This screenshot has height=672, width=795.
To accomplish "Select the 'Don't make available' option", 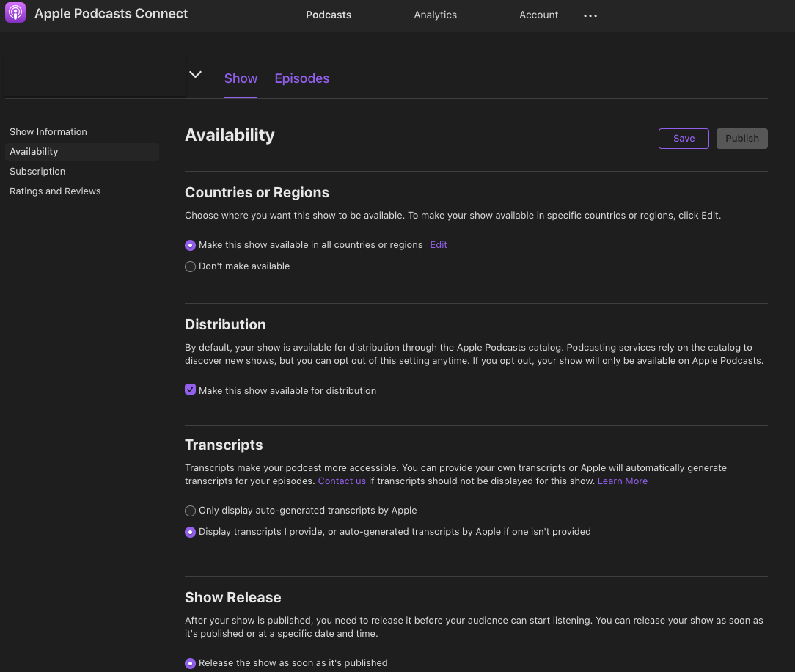I will click(190, 267).
